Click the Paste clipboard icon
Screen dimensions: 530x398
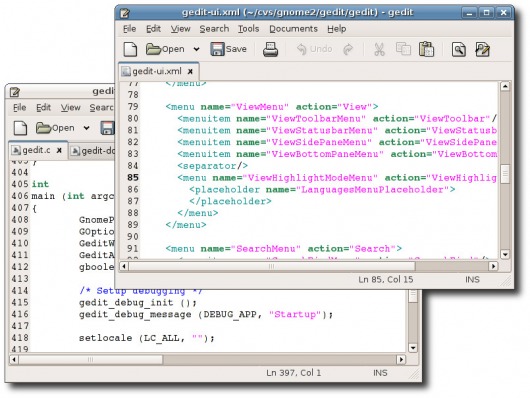click(x=426, y=49)
